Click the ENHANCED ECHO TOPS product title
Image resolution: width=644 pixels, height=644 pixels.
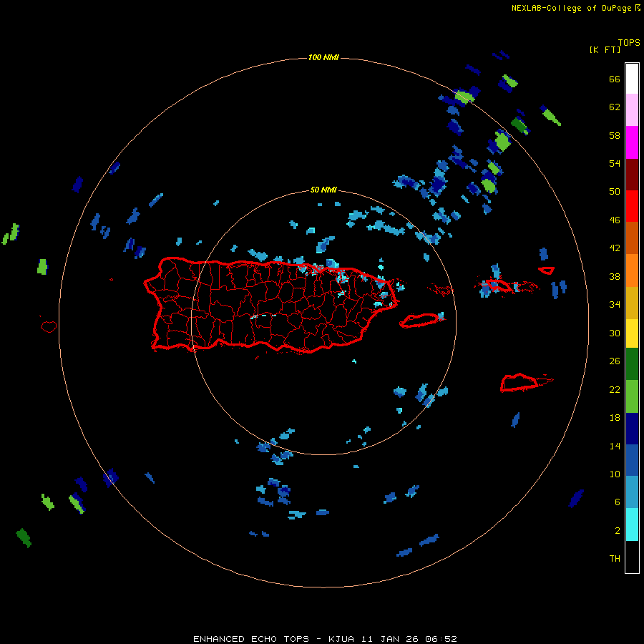[251, 639]
